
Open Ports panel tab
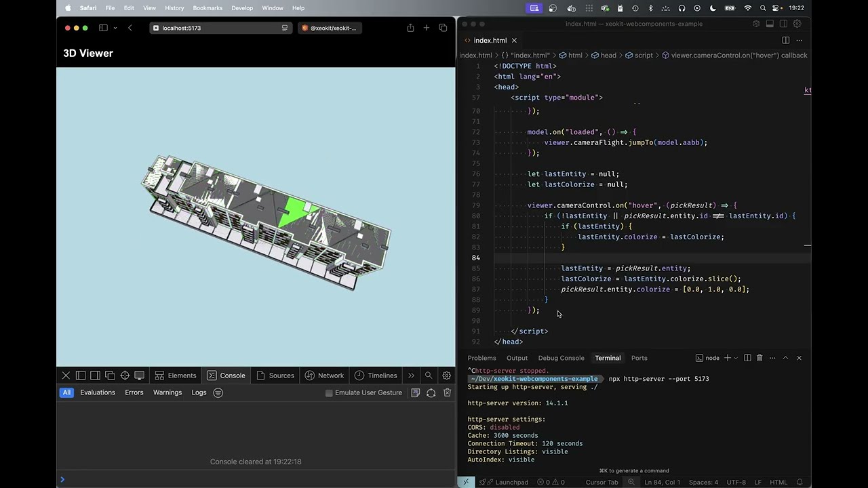[639, 358]
